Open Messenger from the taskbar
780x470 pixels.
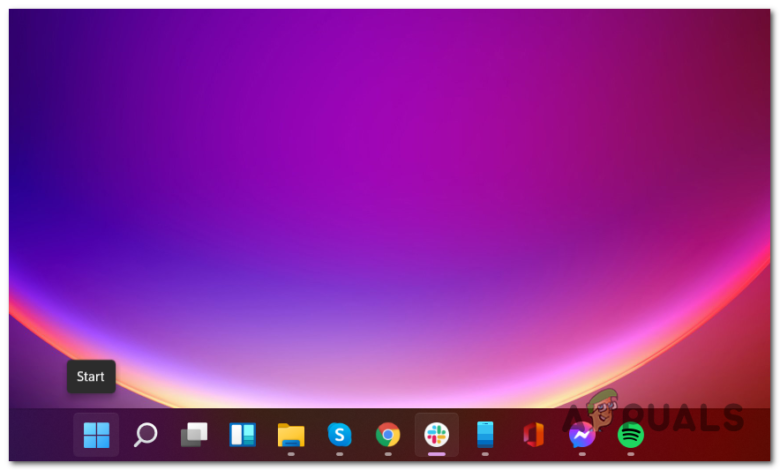pyautogui.click(x=582, y=435)
